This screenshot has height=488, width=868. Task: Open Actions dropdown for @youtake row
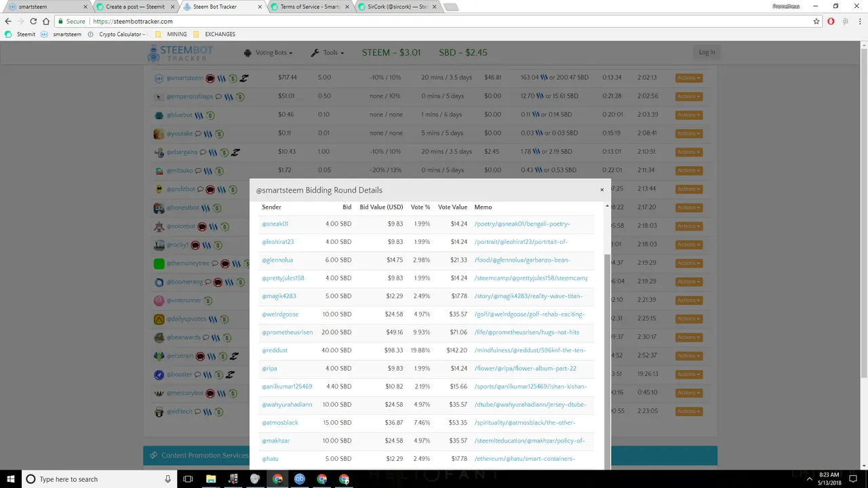tap(688, 134)
